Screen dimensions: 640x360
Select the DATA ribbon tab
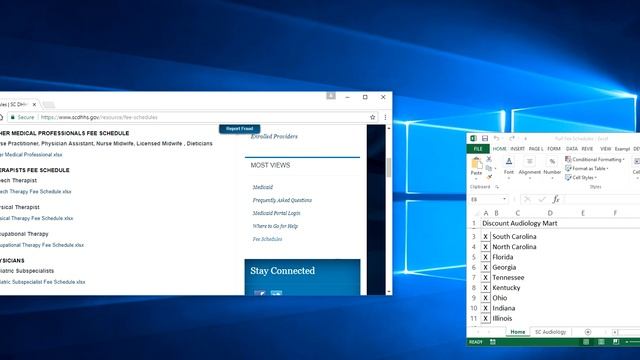tap(571, 149)
